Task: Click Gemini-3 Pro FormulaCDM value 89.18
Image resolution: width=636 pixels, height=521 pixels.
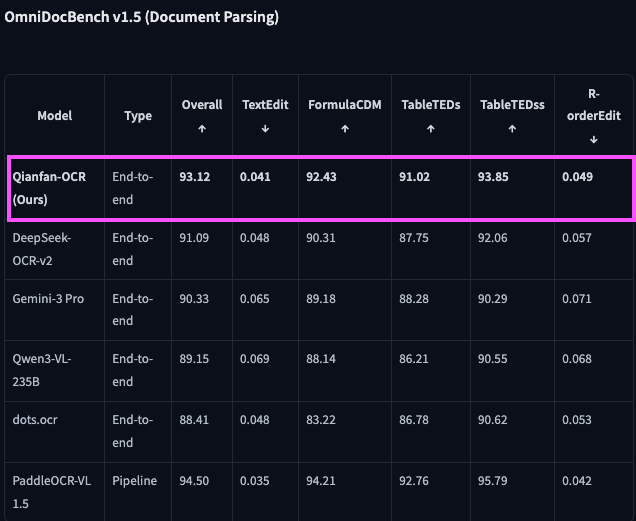Action: pyautogui.click(x=321, y=299)
